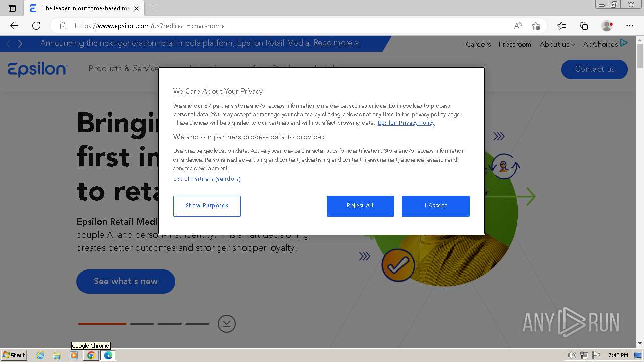Click the address bar URL
Image resolution: width=644 pixels, height=362 pixels.
pyautogui.click(x=149, y=26)
